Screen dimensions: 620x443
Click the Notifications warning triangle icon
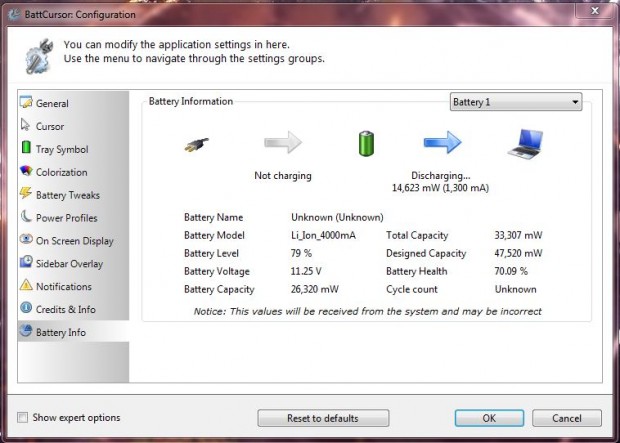(x=26, y=285)
